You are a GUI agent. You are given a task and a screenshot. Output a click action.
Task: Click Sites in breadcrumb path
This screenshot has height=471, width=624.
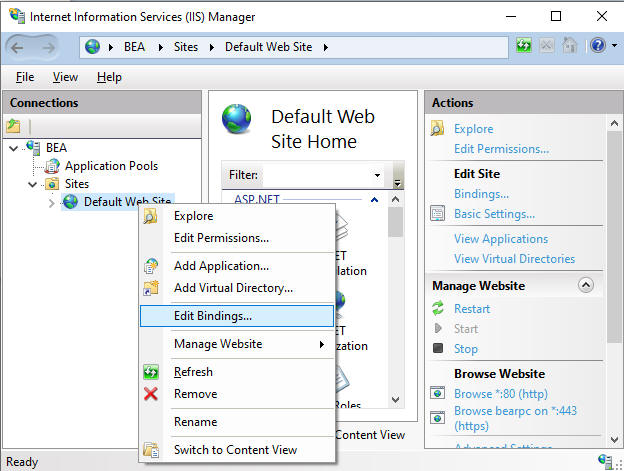click(185, 47)
